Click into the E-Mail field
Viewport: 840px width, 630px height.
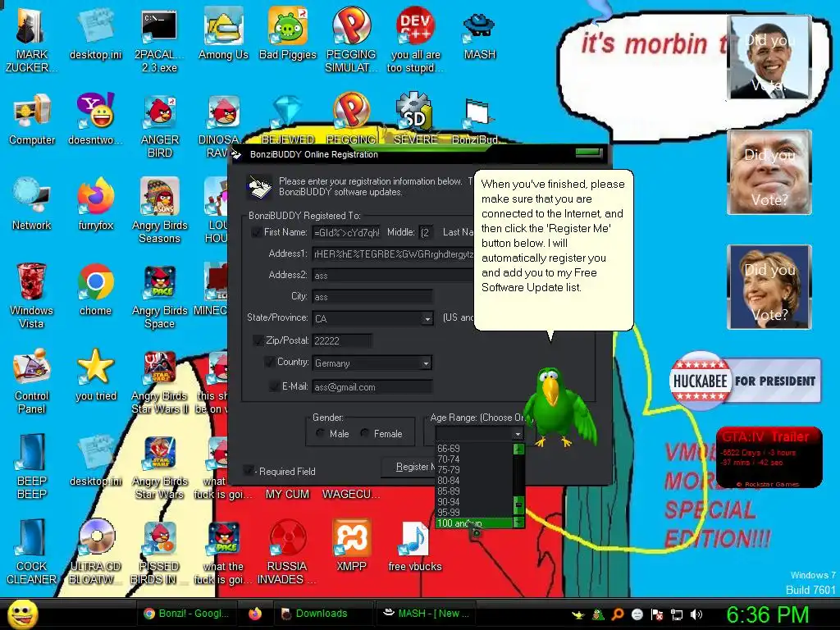372,387
